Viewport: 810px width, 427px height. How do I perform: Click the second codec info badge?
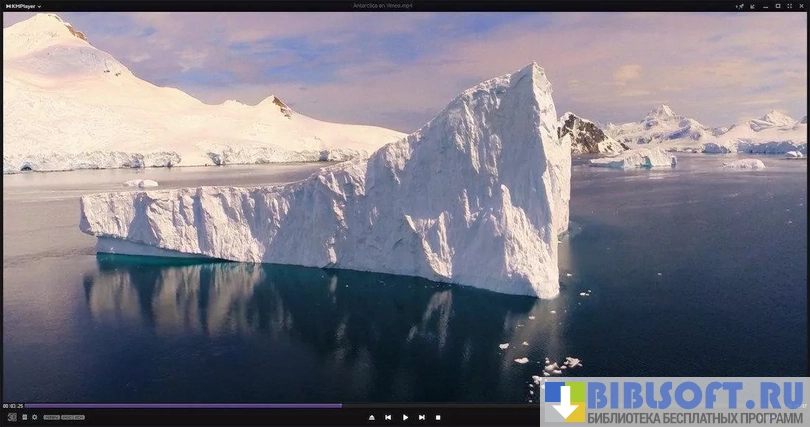(72, 417)
